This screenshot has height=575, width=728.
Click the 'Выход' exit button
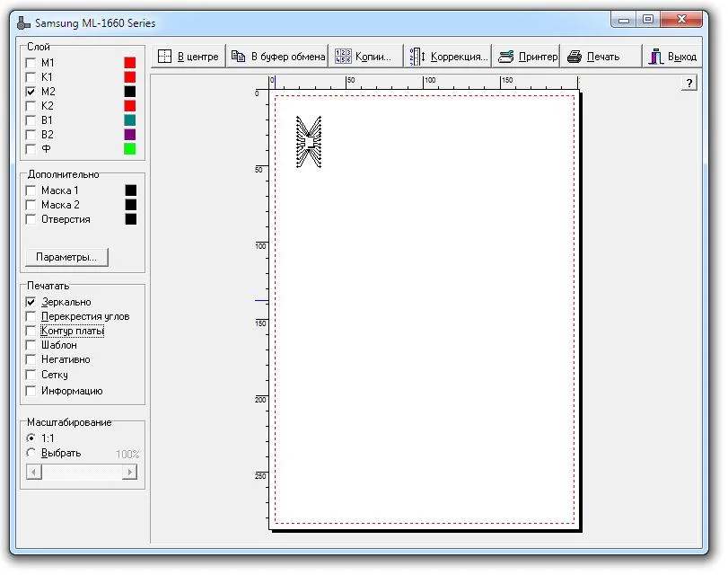coord(672,57)
